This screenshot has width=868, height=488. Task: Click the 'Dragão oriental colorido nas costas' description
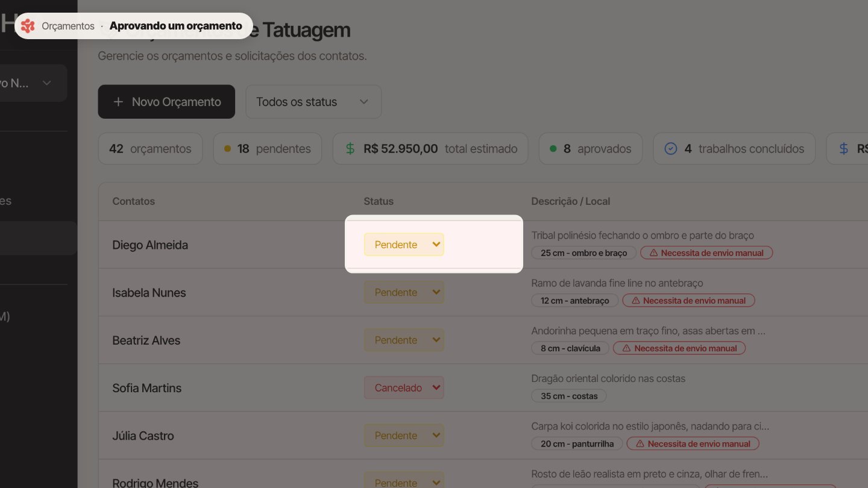[608, 379]
